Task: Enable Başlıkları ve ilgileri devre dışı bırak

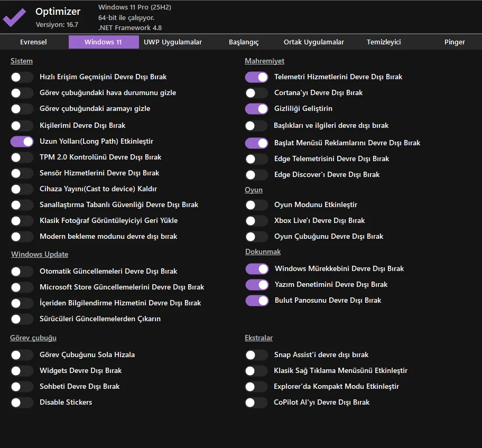Action: tap(256, 125)
